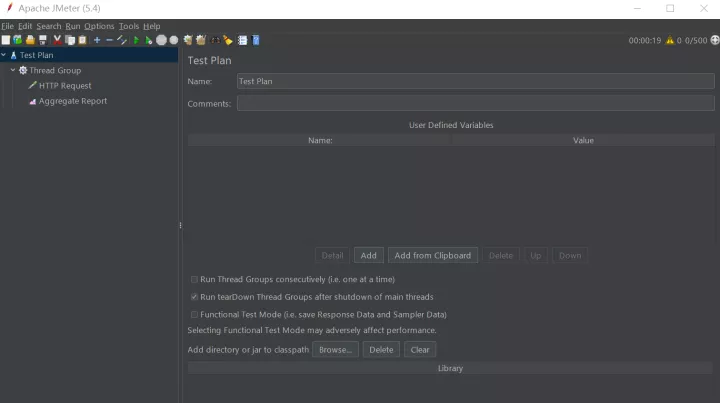Open the Help menu
720x403 pixels.
coord(152,26)
